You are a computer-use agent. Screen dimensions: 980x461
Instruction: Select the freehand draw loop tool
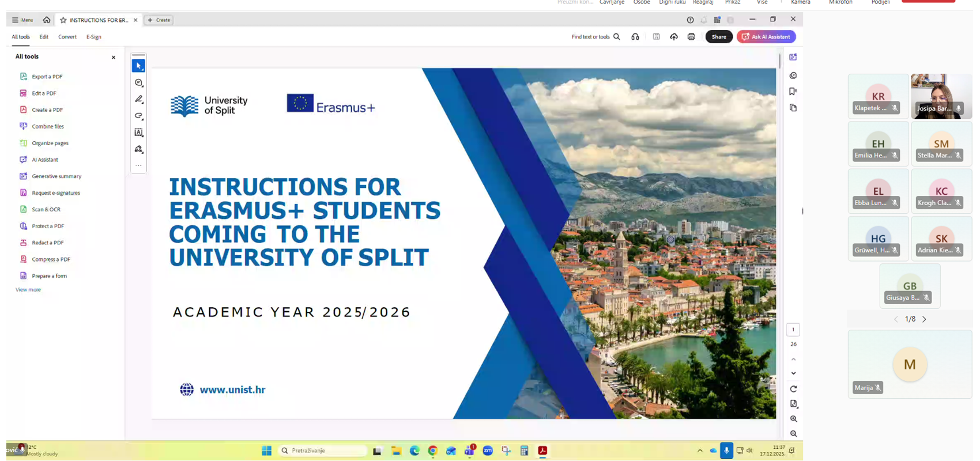tap(138, 116)
